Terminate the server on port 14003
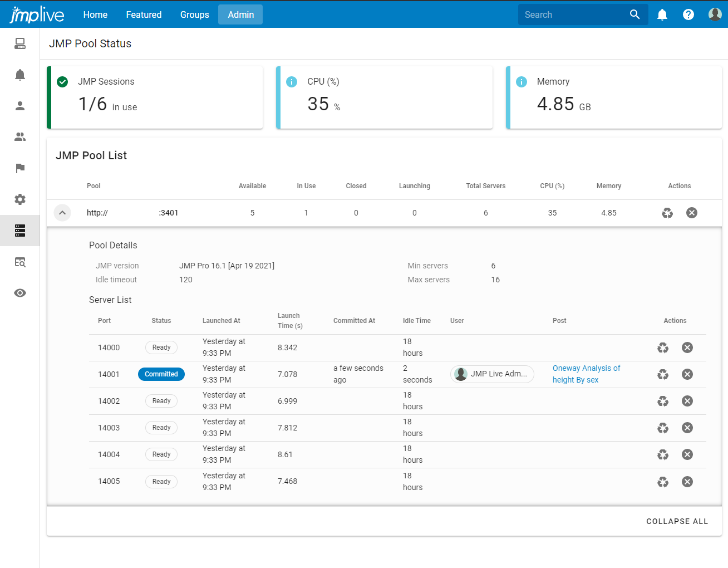The image size is (728, 568). pyautogui.click(x=687, y=428)
